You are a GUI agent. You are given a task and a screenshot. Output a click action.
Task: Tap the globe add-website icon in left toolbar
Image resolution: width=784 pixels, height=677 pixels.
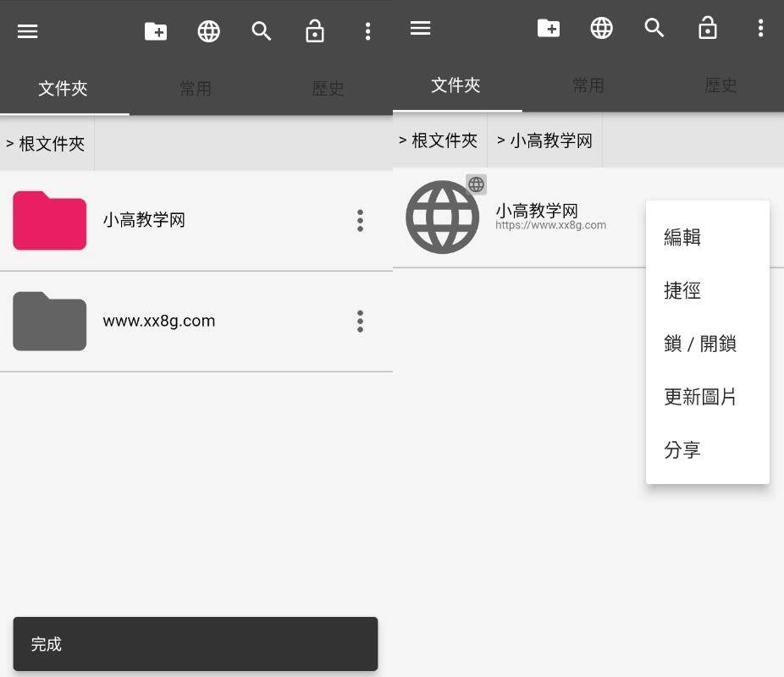click(x=208, y=31)
